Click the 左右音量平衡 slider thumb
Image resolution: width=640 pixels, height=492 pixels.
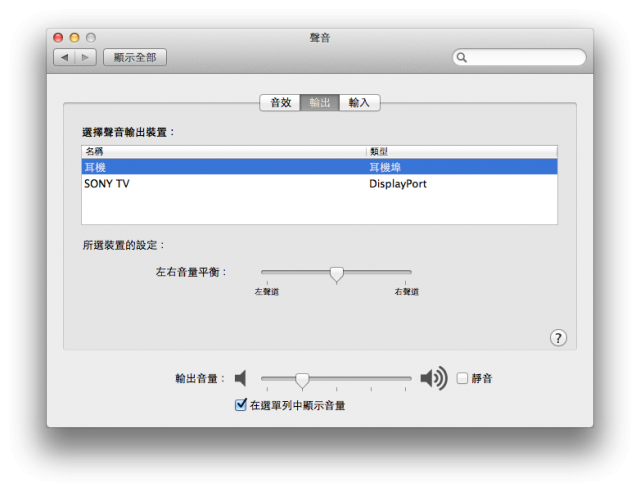[x=337, y=275]
